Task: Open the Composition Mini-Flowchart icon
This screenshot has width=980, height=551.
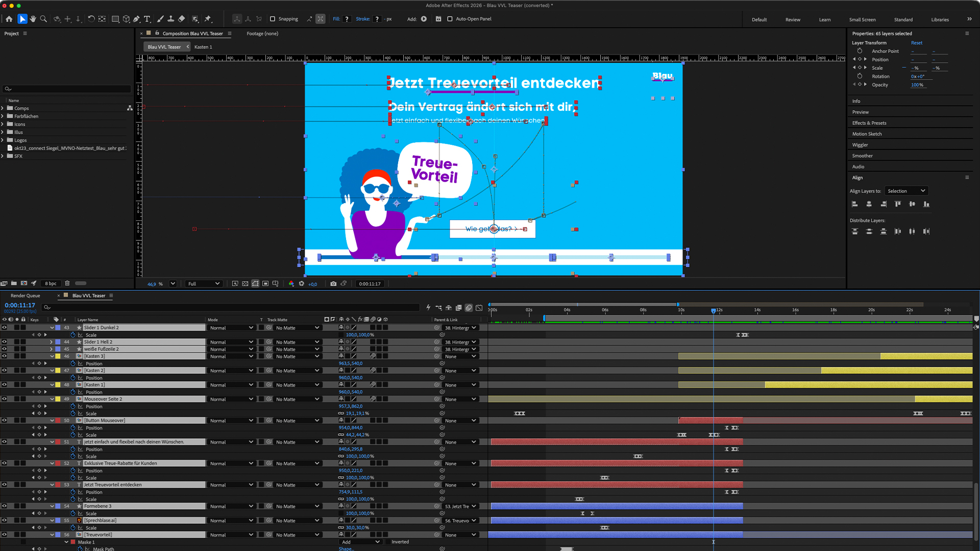Action: (x=438, y=308)
